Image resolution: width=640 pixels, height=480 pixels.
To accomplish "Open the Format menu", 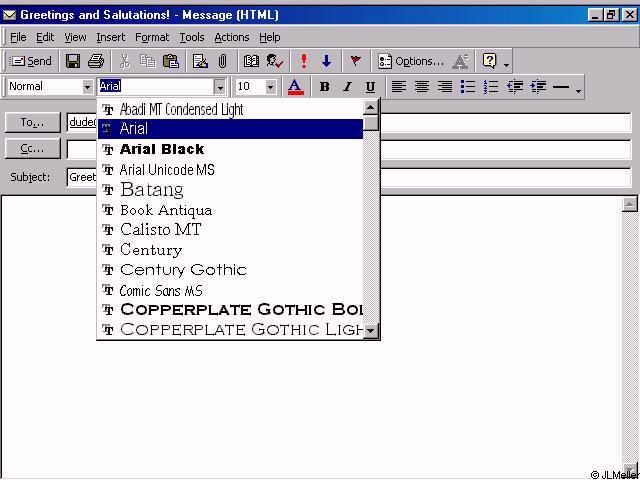I will [x=152, y=38].
